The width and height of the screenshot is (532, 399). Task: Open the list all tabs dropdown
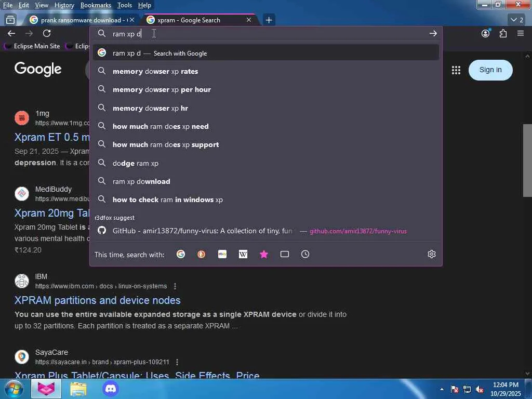click(x=517, y=20)
